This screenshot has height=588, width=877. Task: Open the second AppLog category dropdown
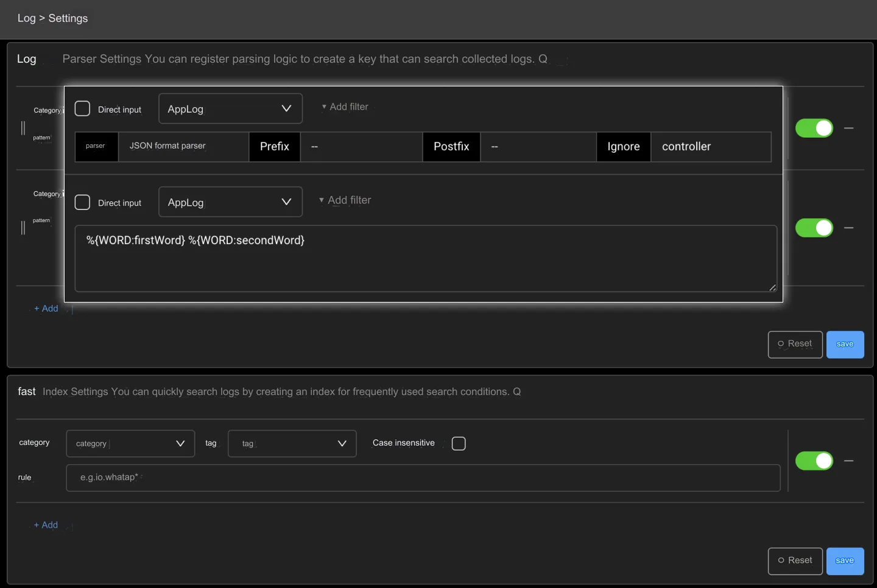pyautogui.click(x=230, y=201)
